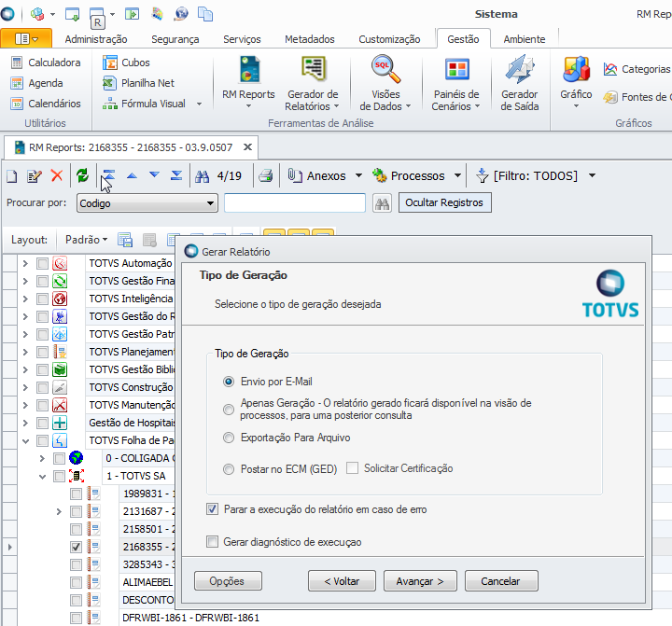
Task: Open the Agenda utility
Action: click(x=36, y=83)
